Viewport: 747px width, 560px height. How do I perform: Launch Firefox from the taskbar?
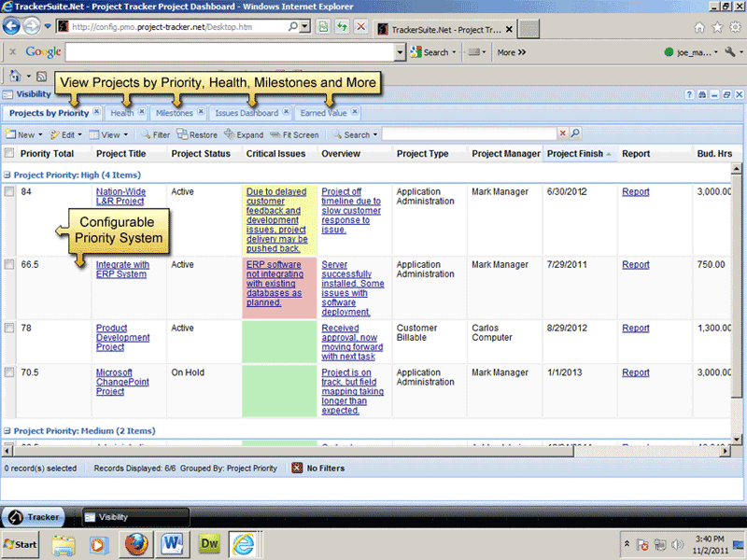point(136,544)
